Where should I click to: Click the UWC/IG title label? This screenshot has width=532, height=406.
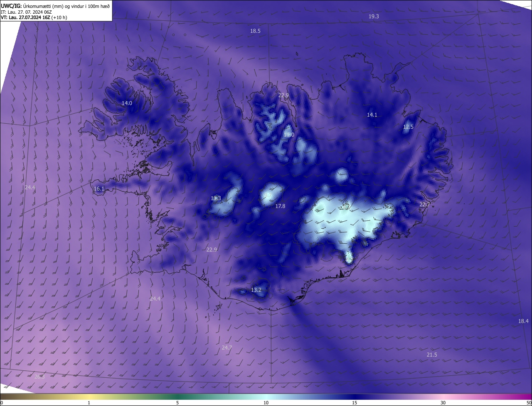click(11, 5)
